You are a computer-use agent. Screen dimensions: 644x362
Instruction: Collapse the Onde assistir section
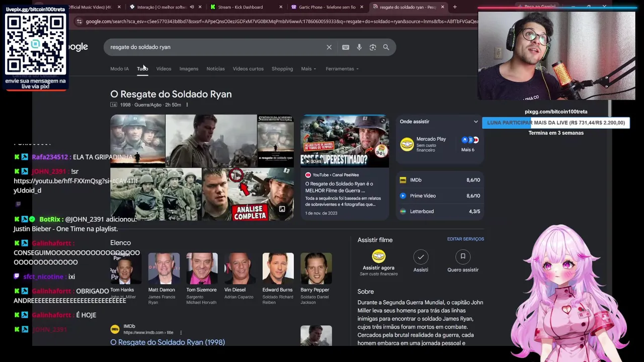point(475,122)
